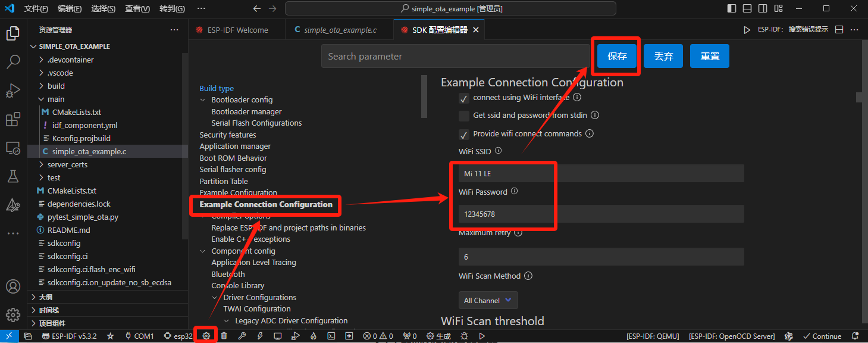Open the 查看(V) menu
Screen dimensions: 868x343
point(137,9)
